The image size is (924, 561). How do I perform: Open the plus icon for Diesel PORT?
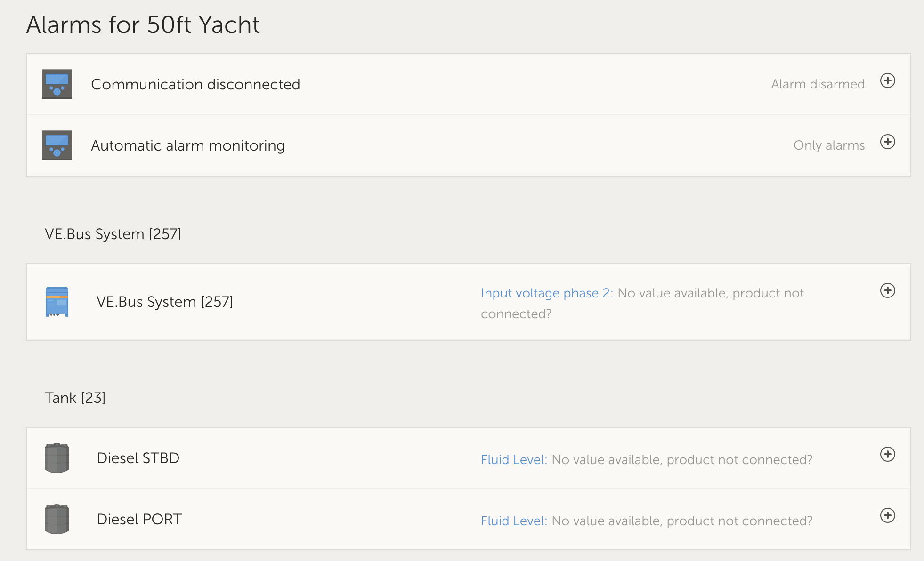click(887, 516)
